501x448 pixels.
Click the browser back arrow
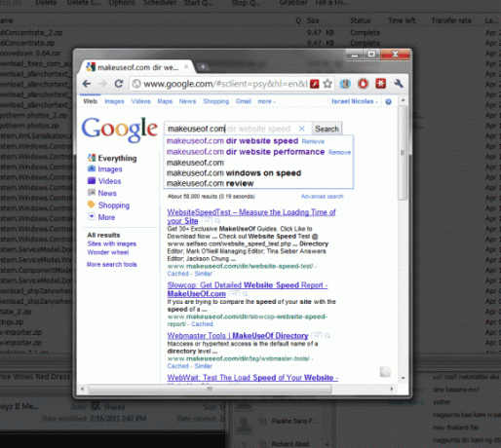(x=87, y=84)
